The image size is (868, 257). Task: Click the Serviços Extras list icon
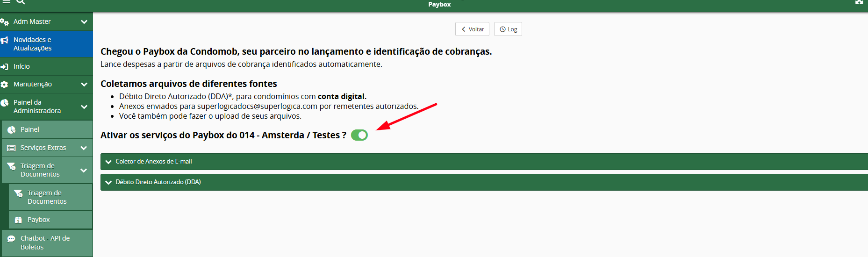(x=11, y=148)
